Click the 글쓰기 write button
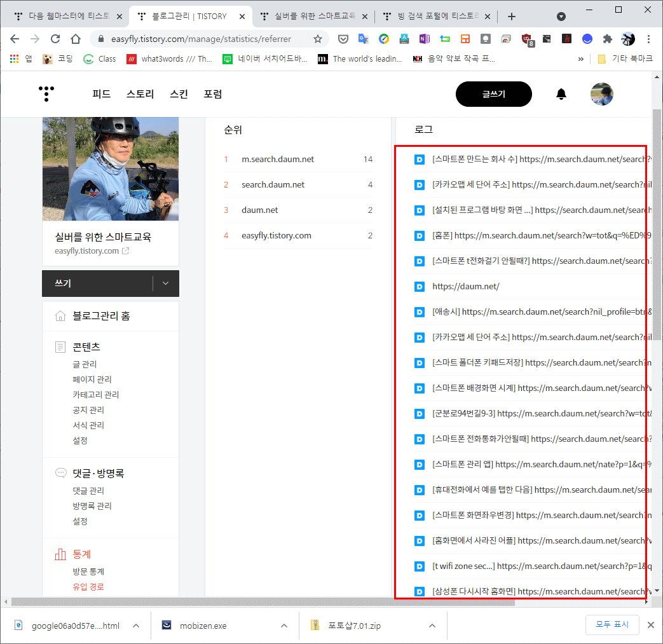The image size is (663, 644). pos(493,94)
